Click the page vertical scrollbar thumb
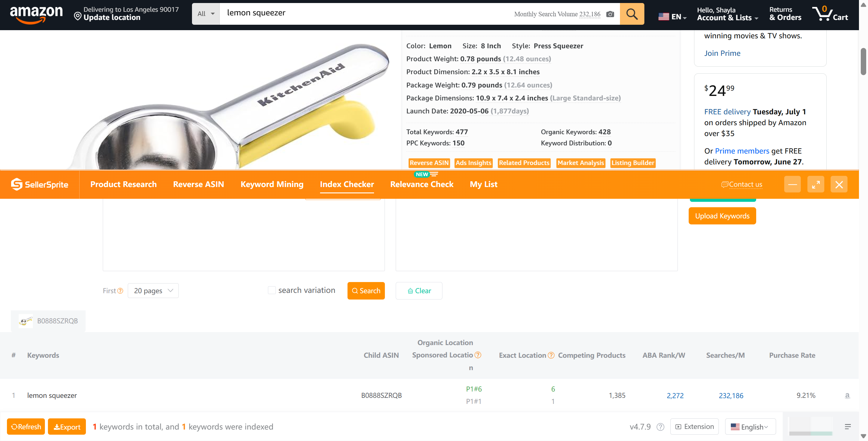 863,61
